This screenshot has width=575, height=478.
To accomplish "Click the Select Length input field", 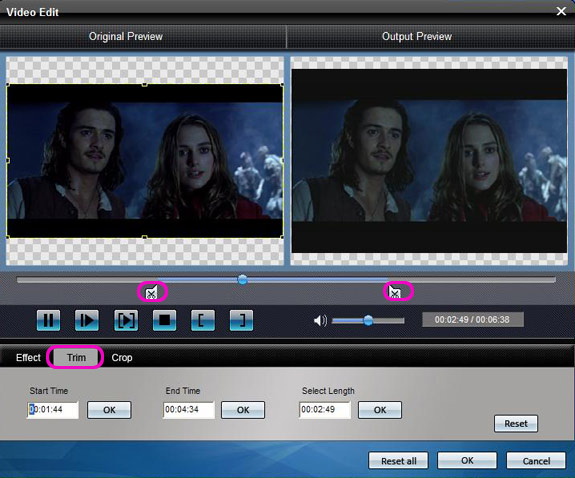I will (x=325, y=409).
